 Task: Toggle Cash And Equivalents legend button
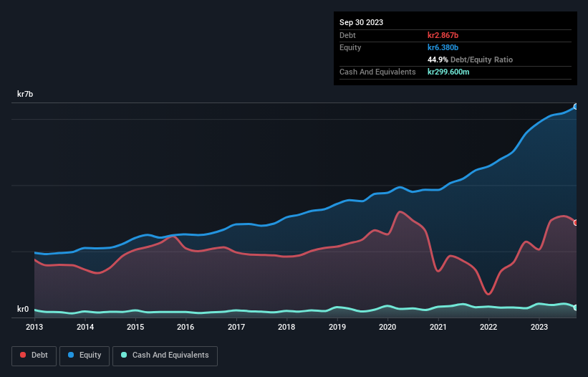pyautogui.click(x=165, y=355)
